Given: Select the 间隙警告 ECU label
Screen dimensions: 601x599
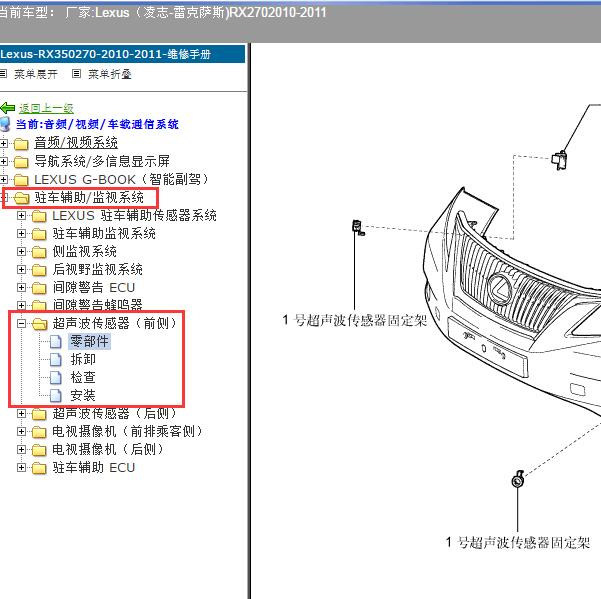Looking at the screenshot, I should pyautogui.click(x=94, y=287).
